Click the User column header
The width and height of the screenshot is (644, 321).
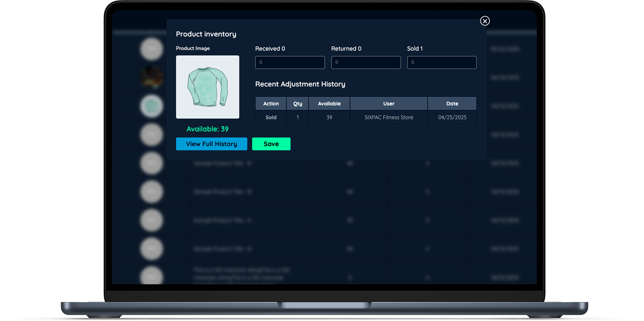point(389,103)
